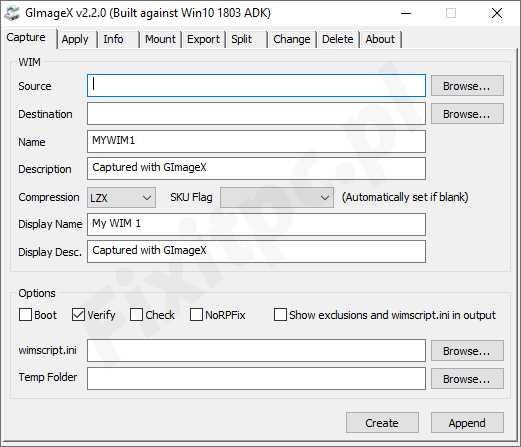Open the Compression dropdown showing LZX
The image size is (521, 447).
tap(121, 198)
